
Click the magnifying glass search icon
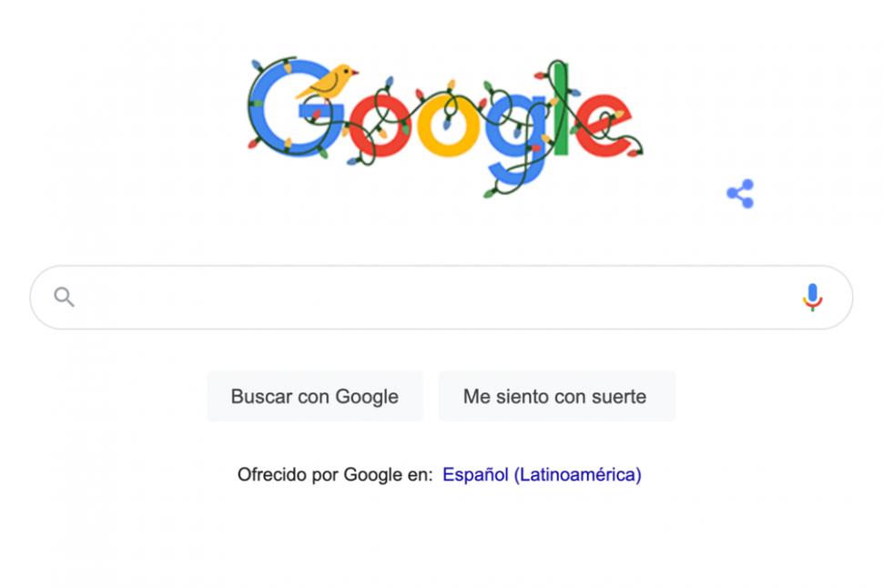point(64,296)
